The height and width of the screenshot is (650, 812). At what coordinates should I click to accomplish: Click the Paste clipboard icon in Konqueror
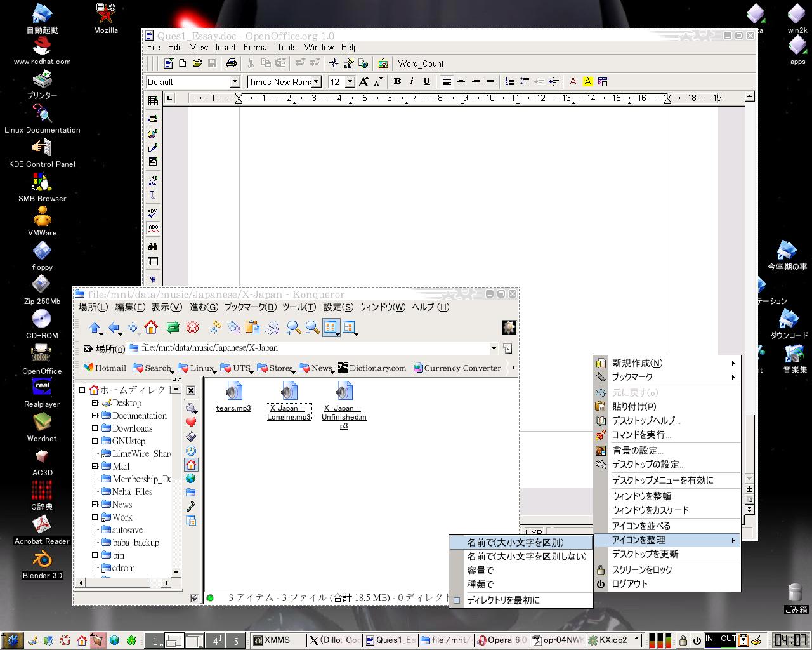tap(252, 328)
